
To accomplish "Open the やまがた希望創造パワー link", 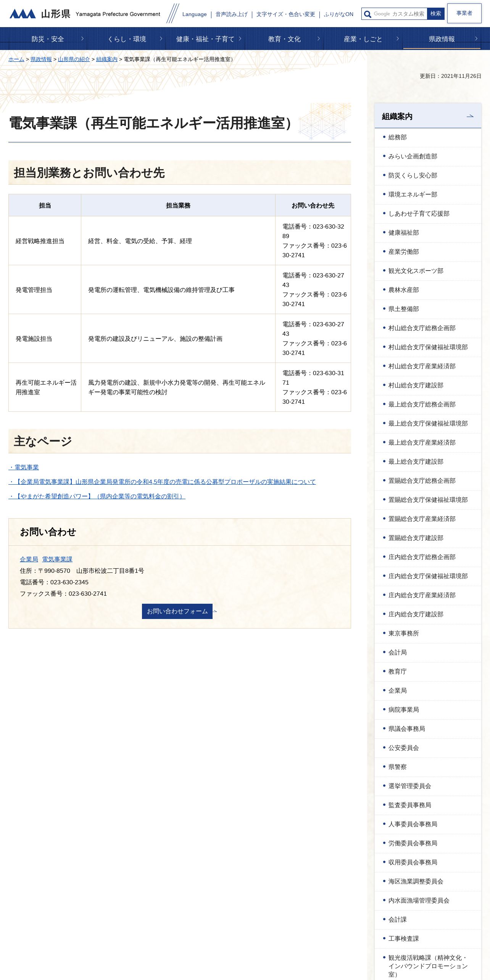I will pos(97,496).
